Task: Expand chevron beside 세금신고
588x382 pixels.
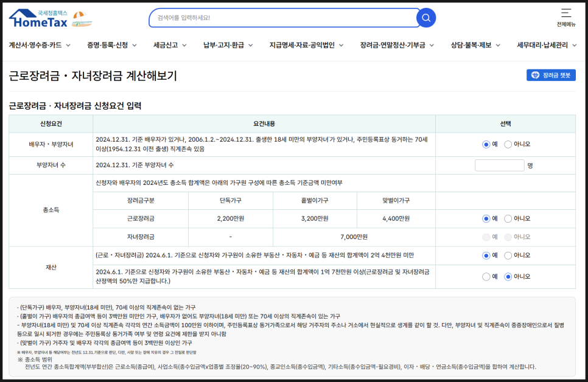Action: (x=184, y=46)
